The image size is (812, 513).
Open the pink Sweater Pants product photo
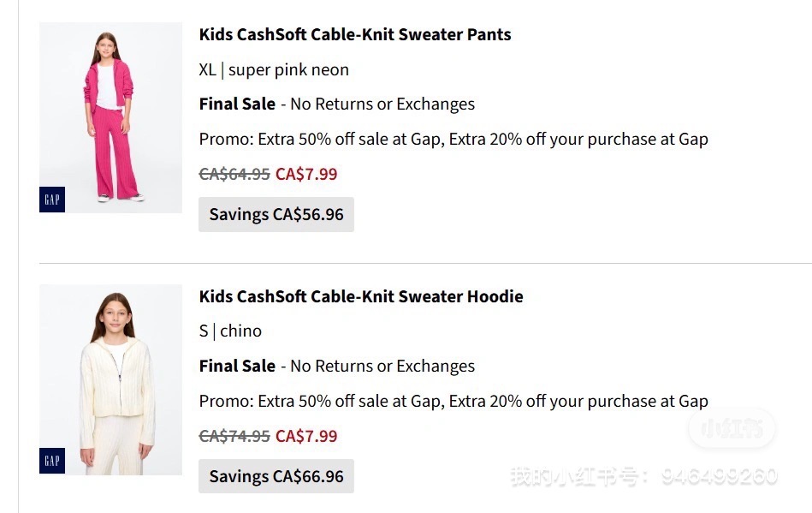pos(110,117)
